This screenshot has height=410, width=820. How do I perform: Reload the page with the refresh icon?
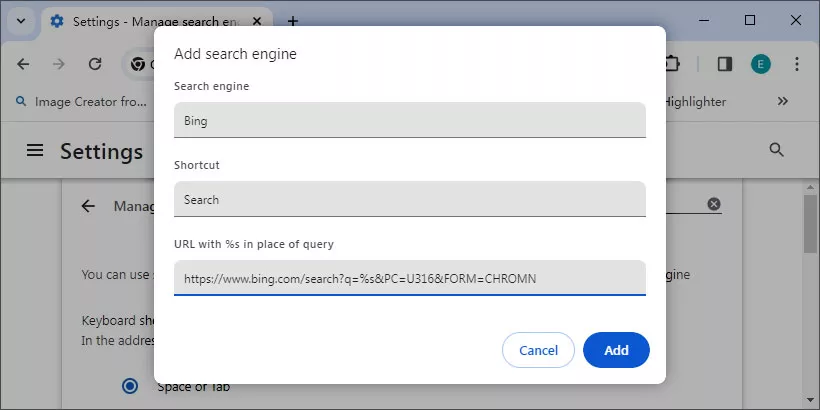pyautogui.click(x=95, y=64)
